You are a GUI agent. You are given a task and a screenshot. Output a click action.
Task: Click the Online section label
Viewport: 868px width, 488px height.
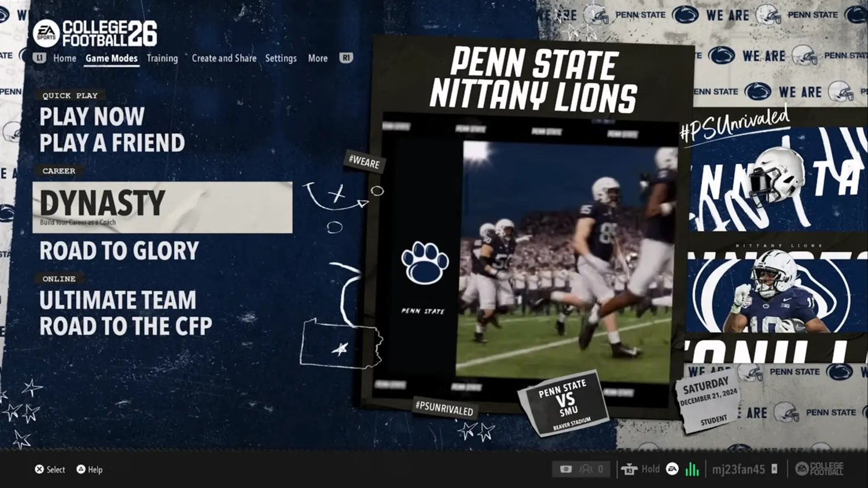coord(59,279)
